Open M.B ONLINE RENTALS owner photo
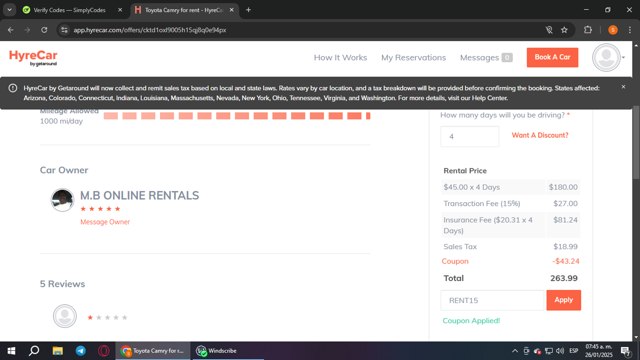 click(62, 200)
